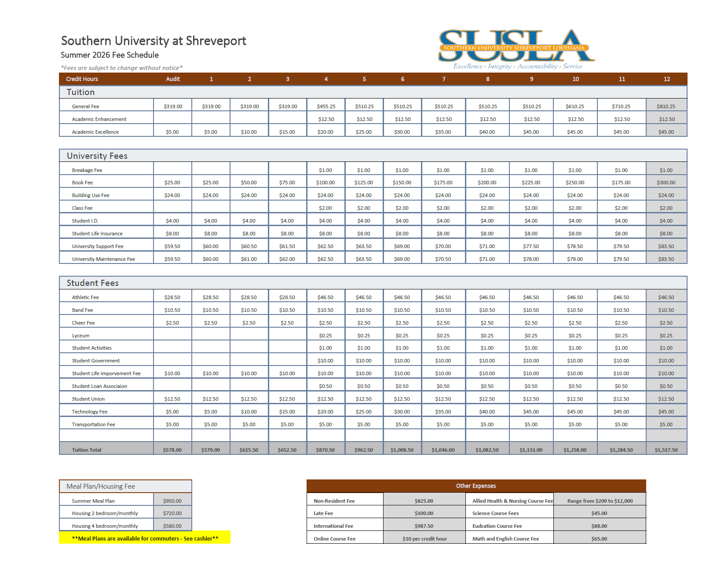Click the 'University Maintenance Fee' row label
The width and height of the screenshot is (728, 563).
click(103, 259)
